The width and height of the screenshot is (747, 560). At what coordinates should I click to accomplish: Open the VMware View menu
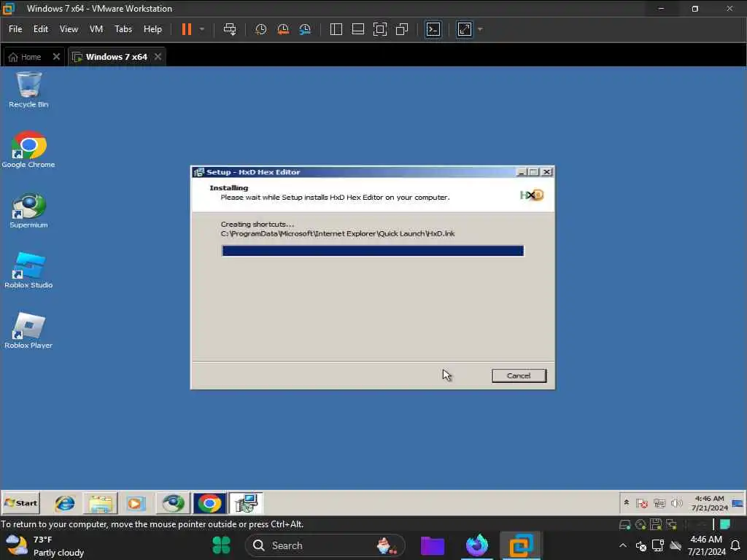click(x=69, y=29)
